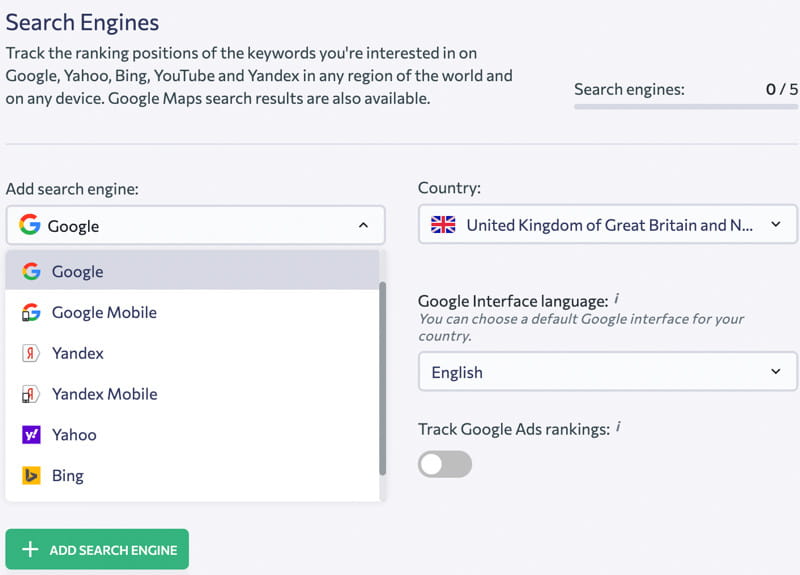Select Bing from the dropdown options

(x=192, y=475)
